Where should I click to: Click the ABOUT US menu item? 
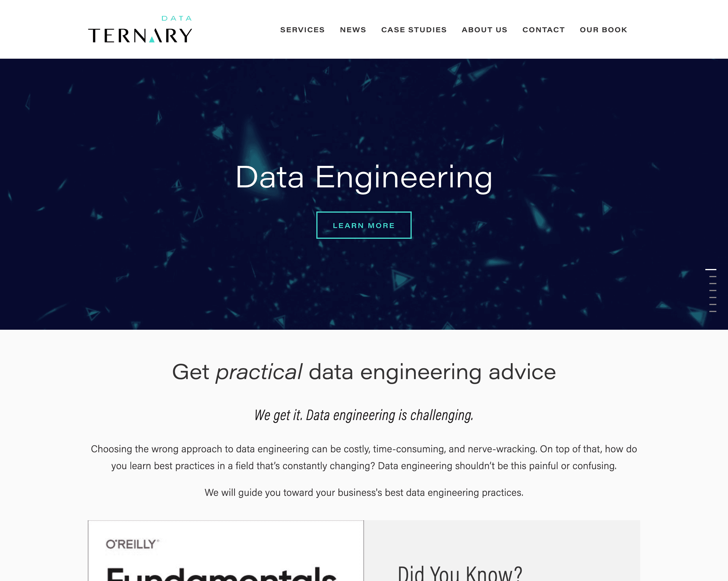(x=483, y=29)
